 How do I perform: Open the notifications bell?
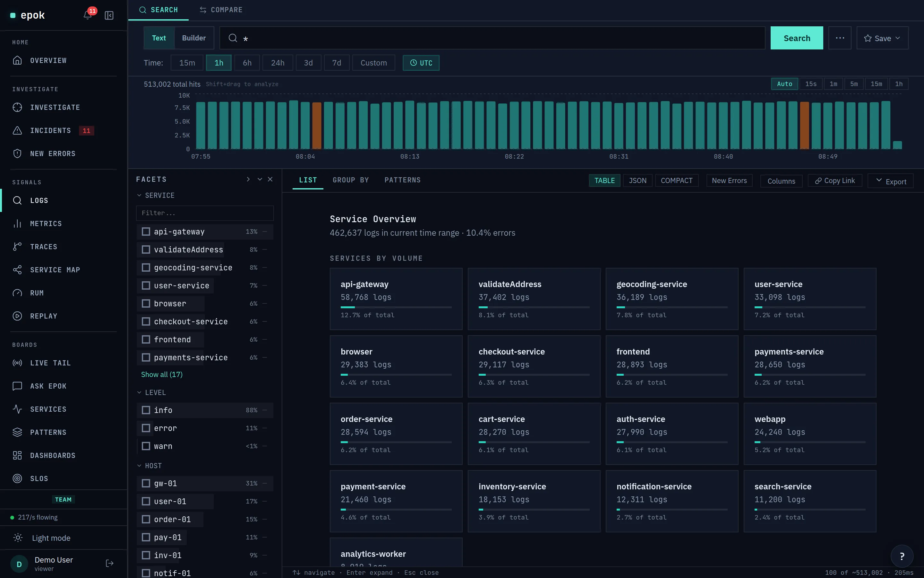88,15
